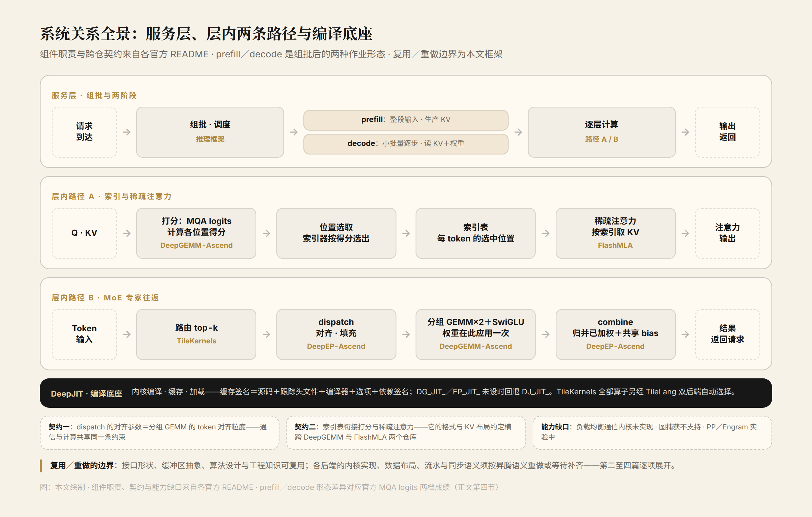This screenshot has height=517, width=812.
Task: Click the dispatch 对齐 · 填充 box
Action: (336, 334)
